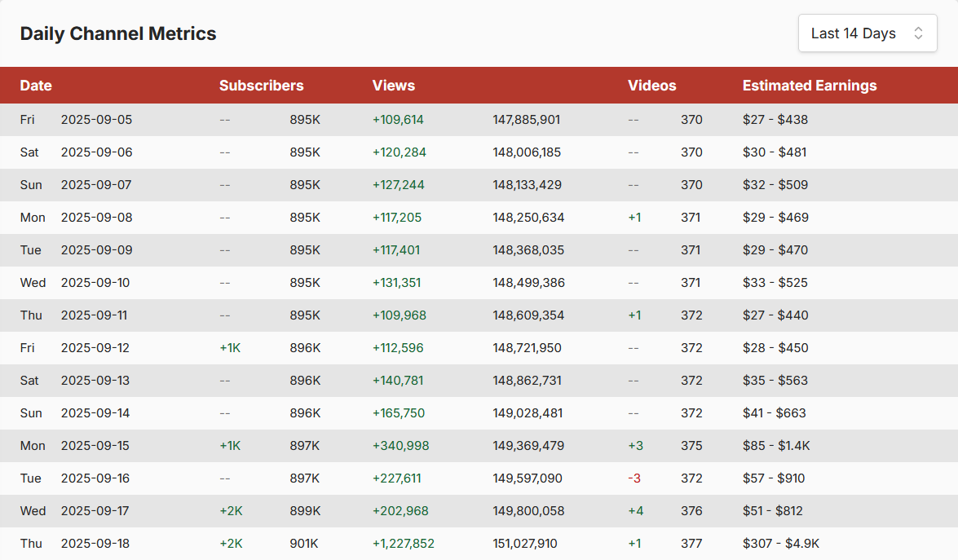Image resolution: width=958 pixels, height=560 pixels.
Task: Click the +202,968 views gain
Action: coord(400,510)
